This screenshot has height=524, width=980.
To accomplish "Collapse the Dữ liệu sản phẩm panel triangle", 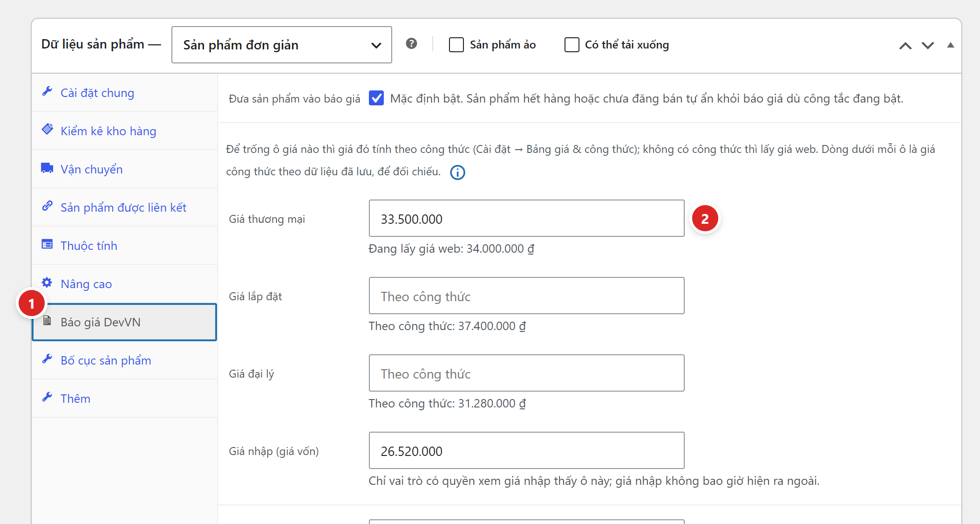I will pos(951,45).
